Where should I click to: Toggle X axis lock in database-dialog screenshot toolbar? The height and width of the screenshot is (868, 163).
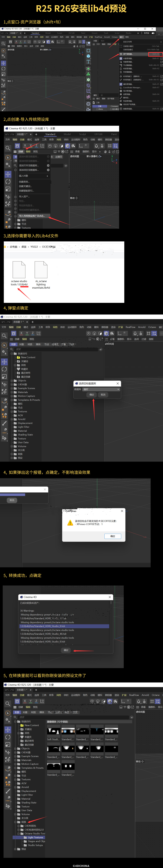pos(21,333)
